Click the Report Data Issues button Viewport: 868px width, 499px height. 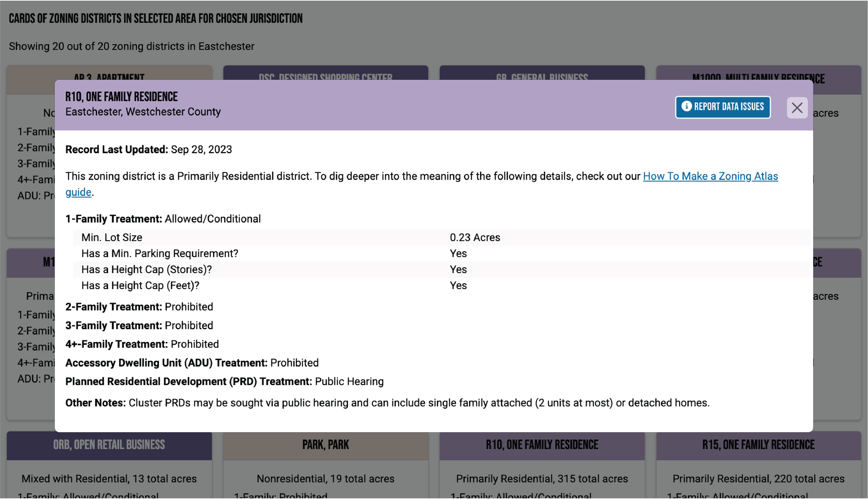point(723,107)
